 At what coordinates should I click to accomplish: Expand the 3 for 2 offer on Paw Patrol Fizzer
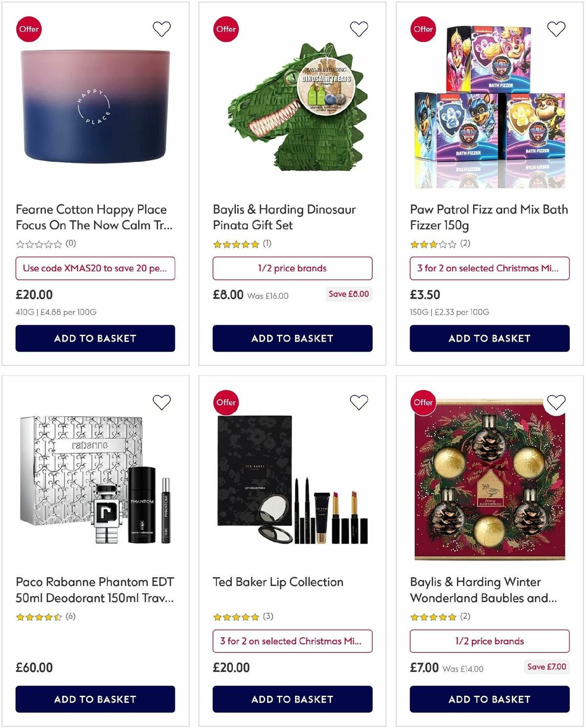pyautogui.click(x=489, y=268)
